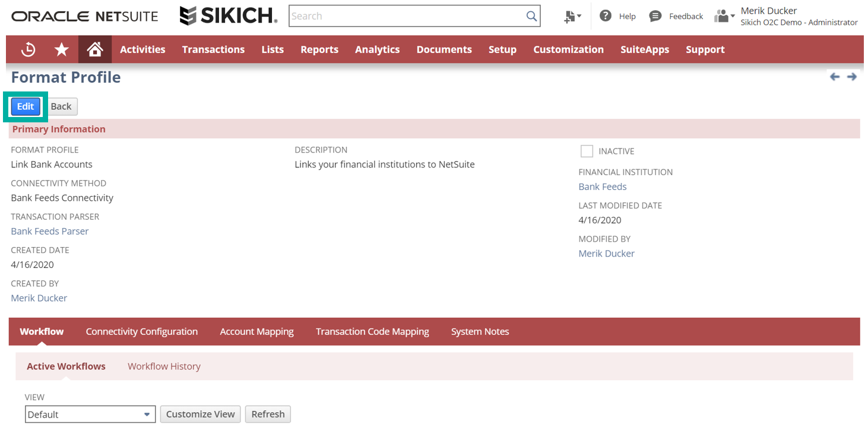Click the Customize View button
This screenshot has width=868, height=430.
pos(200,415)
